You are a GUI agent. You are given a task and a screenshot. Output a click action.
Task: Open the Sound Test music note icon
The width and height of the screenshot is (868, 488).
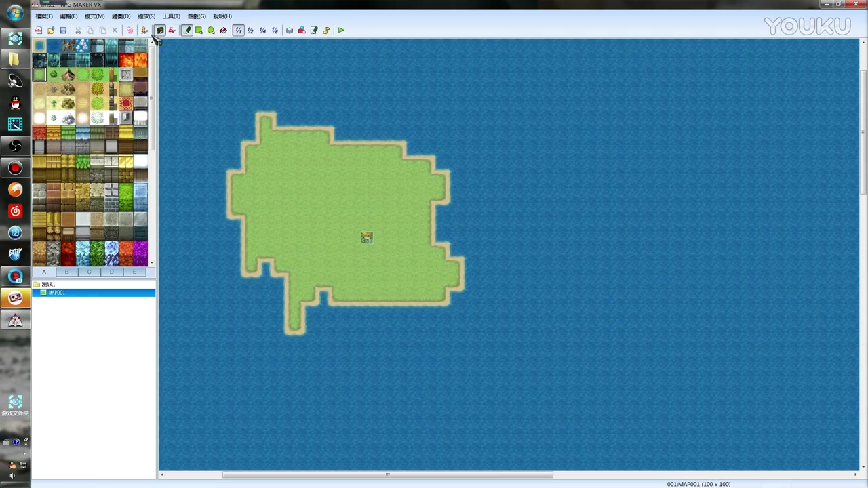pyautogui.click(x=326, y=30)
